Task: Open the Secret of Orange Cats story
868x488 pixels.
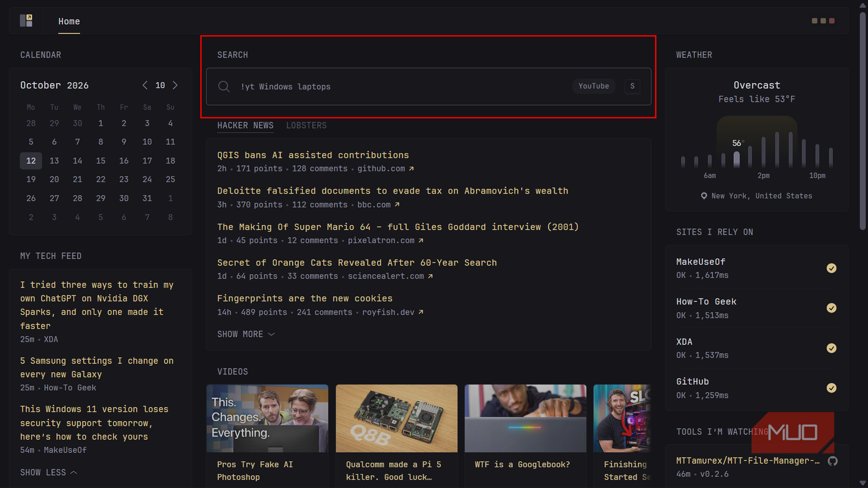Action: tap(357, 262)
